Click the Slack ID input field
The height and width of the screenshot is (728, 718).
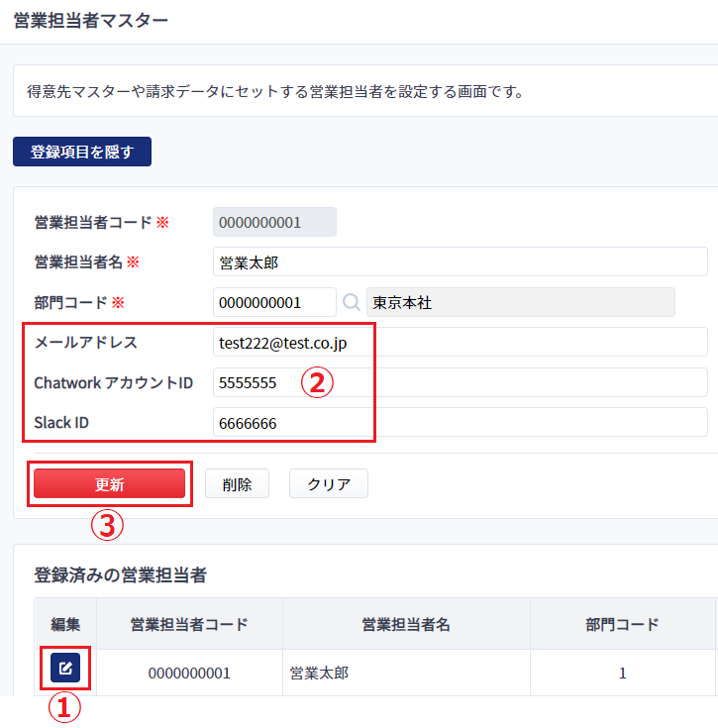461,422
